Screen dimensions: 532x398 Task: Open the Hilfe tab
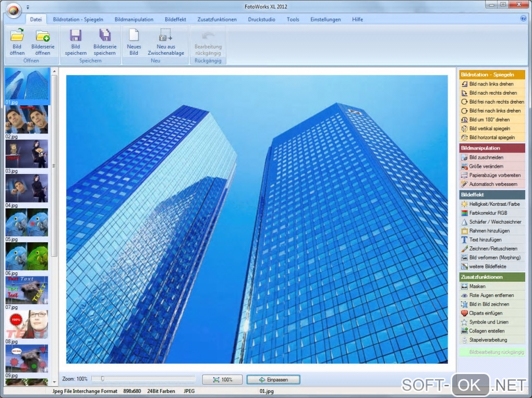pyautogui.click(x=358, y=19)
